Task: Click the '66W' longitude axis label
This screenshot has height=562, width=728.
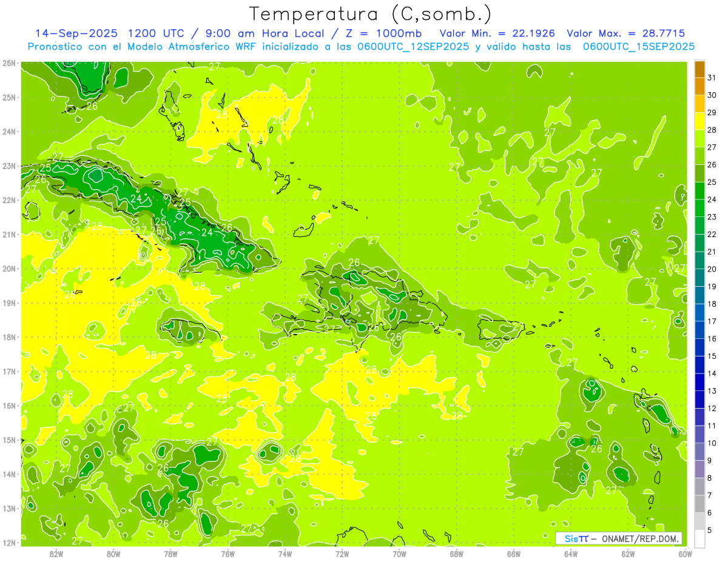Action: (x=513, y=554)
